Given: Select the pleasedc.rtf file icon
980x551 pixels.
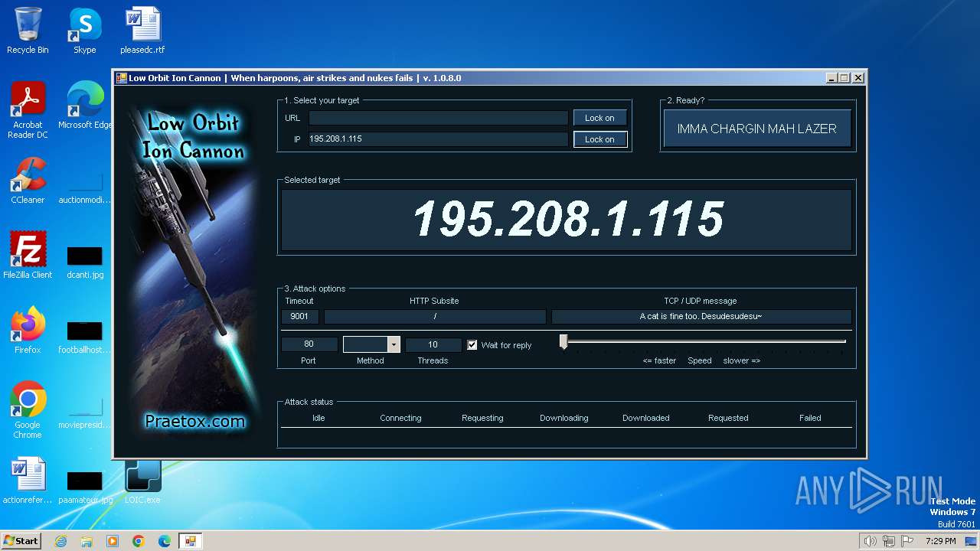Looking at the screenshot, I should (x=142, y=31).
